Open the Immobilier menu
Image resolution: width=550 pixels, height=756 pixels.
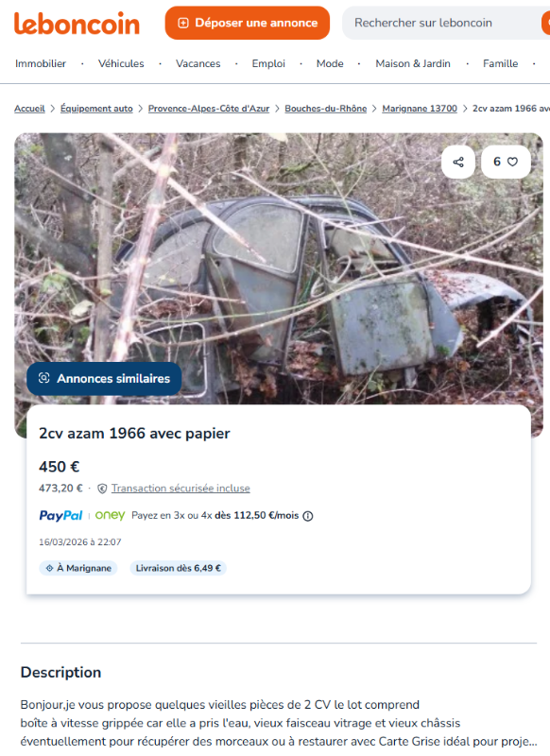[41, 63]
